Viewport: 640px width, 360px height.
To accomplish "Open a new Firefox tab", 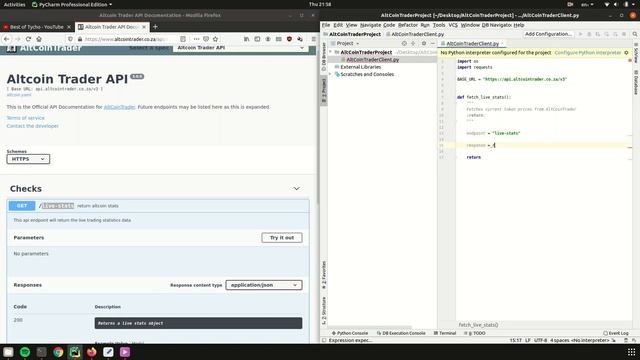I will tap(155, 27).
